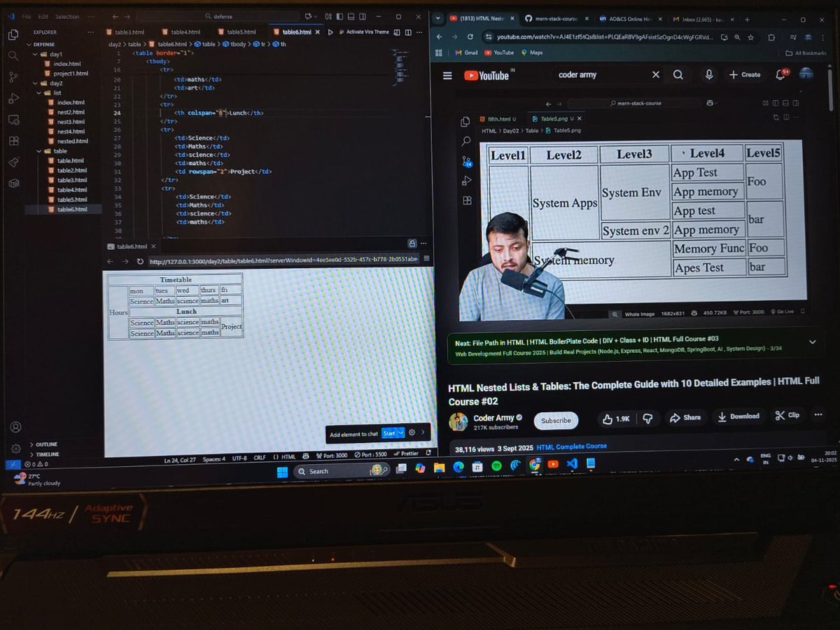
Task: Click the Clip button under the video
Action: (x=787, y=415)
